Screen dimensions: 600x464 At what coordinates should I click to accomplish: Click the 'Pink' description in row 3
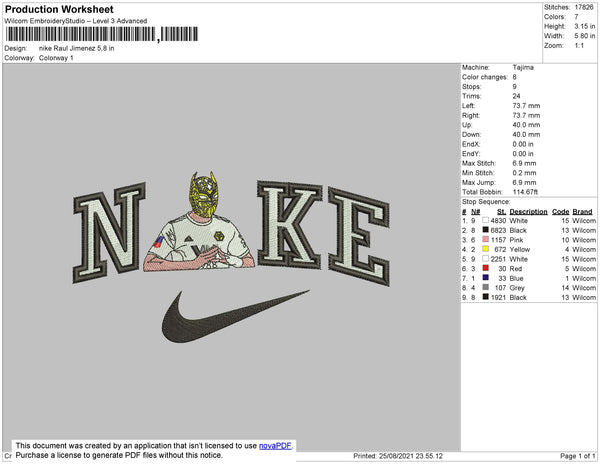(516, 240)
